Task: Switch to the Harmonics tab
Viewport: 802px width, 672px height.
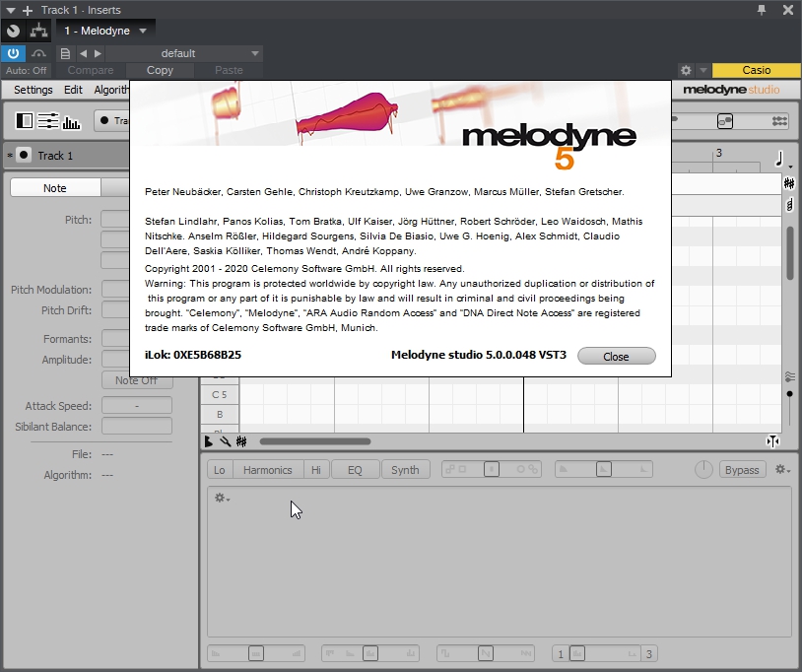Action: pos(268,470)
